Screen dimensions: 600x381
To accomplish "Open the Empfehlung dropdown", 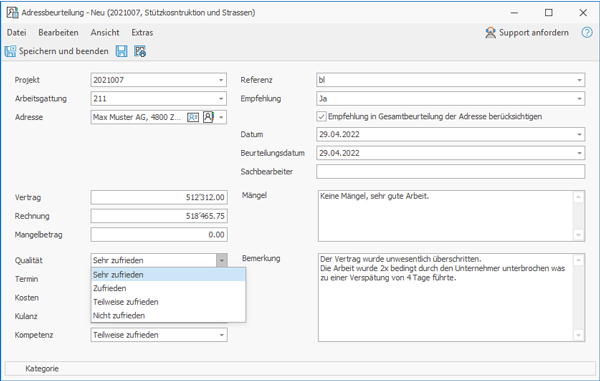I will pyautogui.click(x=579, y=99).
